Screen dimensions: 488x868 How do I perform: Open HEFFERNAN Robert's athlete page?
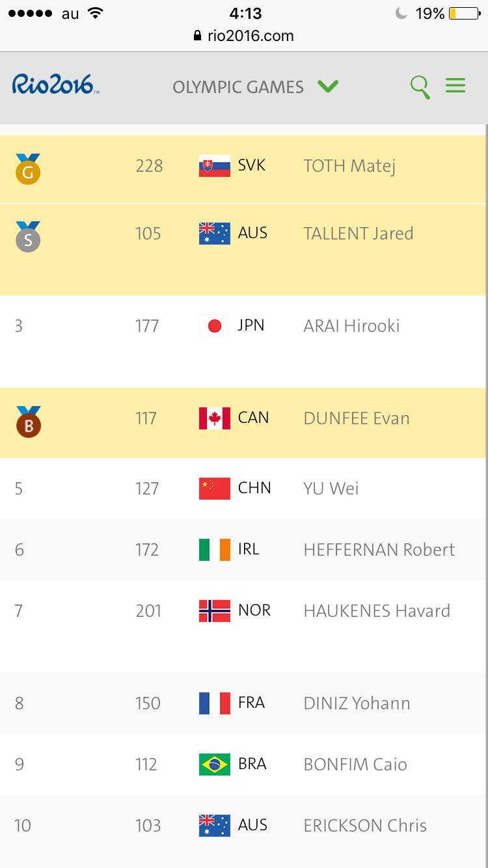(379, 550)
